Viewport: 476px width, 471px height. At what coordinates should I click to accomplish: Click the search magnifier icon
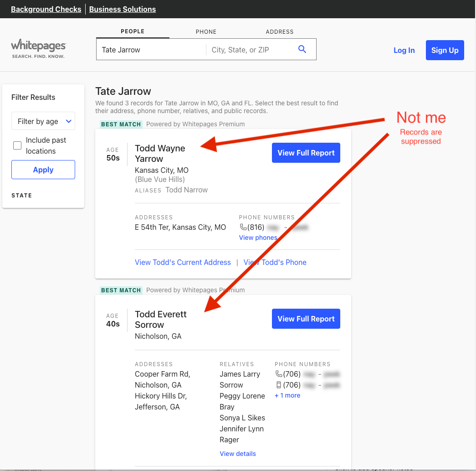point(302,49)
